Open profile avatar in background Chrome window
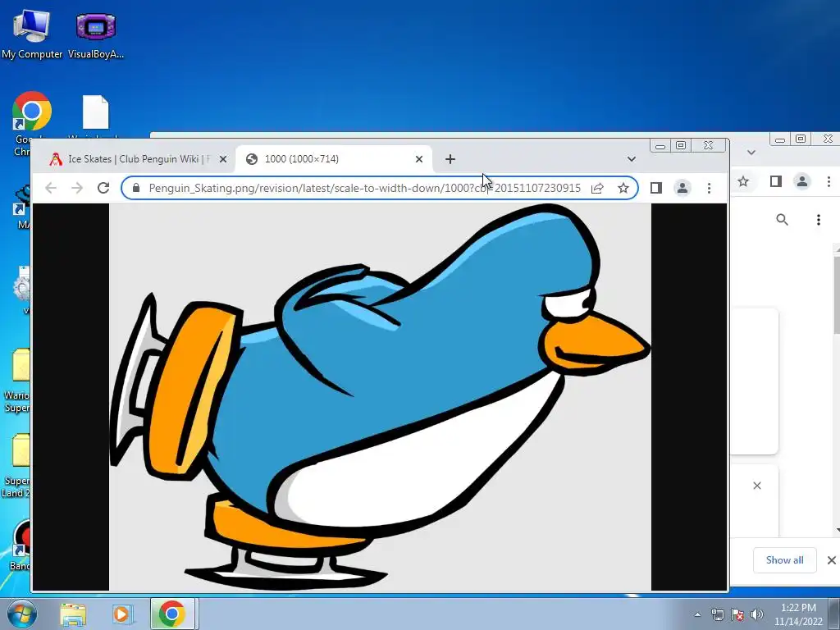 click(x=802, y=181)
